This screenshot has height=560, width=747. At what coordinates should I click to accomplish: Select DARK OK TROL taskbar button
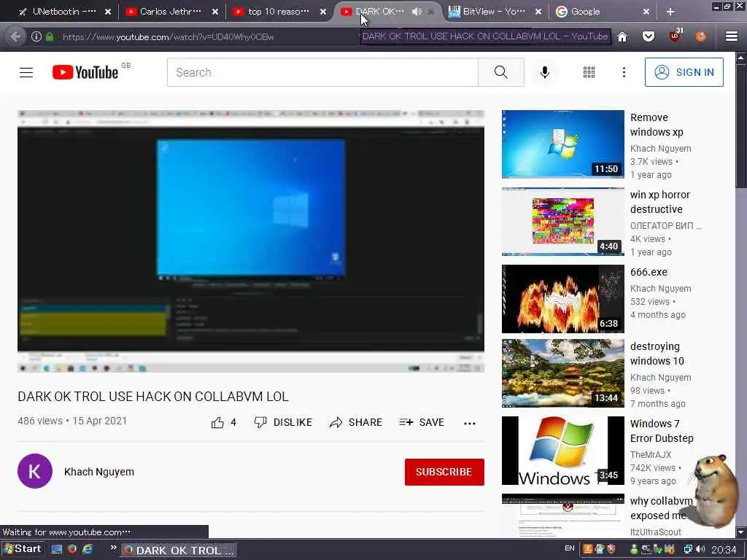[x=179, y=550]
